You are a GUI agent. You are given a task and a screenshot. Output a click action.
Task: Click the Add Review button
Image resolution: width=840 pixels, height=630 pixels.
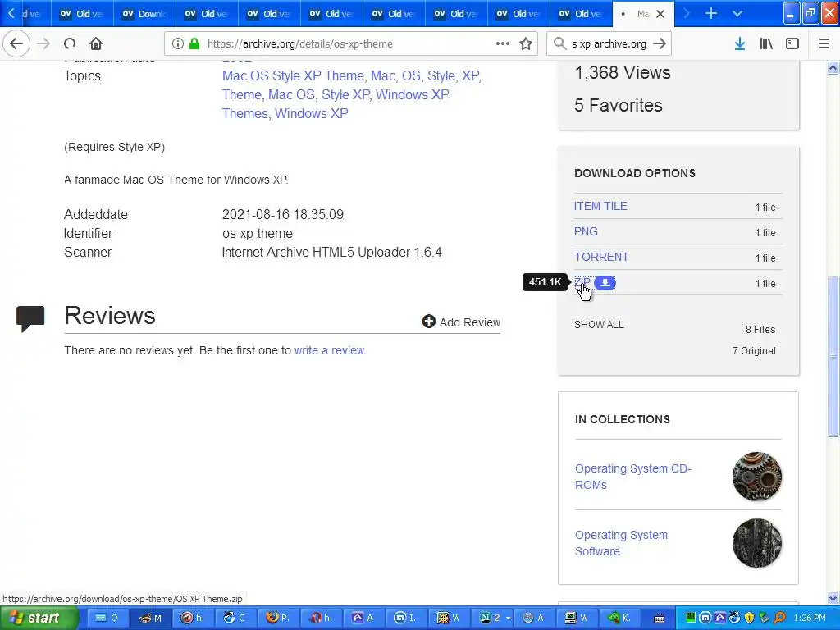[x=461, y=322]
